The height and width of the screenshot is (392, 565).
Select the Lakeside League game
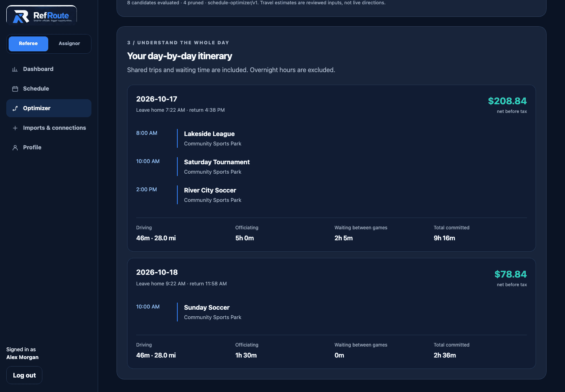tap(209, 134)
